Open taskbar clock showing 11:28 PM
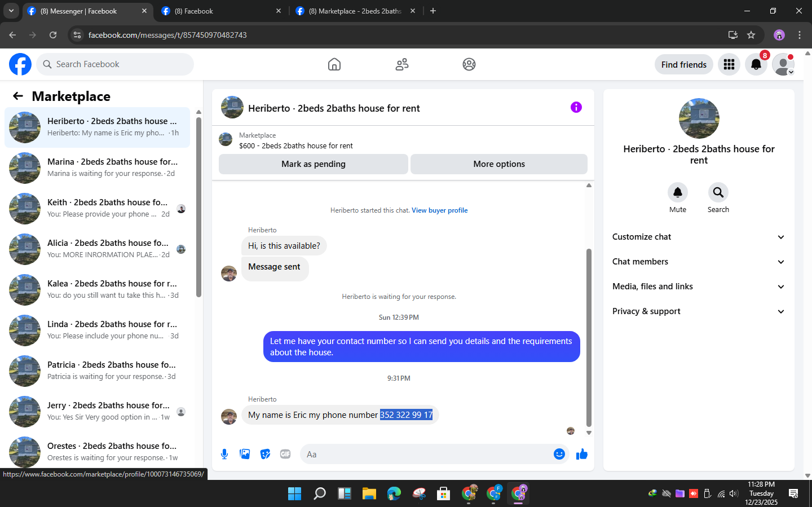The width and height of the screenshot is (812, 507). point(761,493)
